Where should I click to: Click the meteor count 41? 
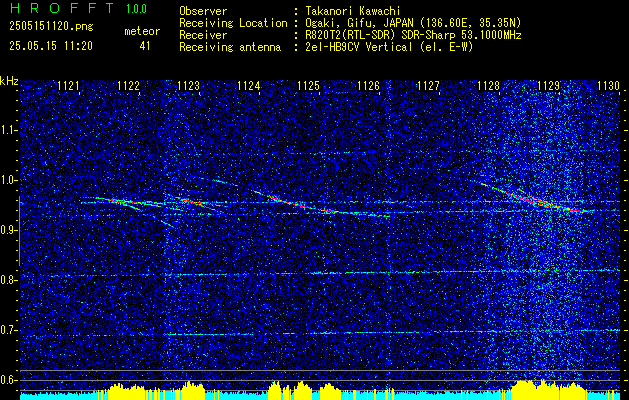145,46
